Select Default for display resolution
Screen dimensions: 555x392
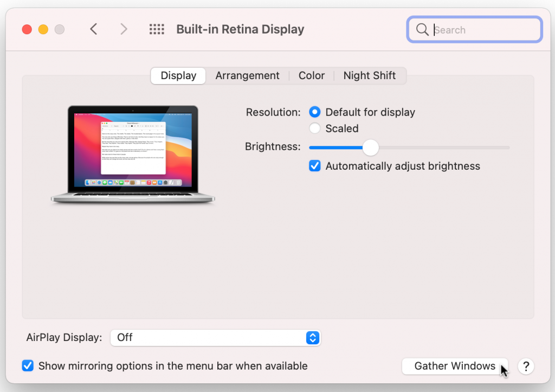pos(314,112)
